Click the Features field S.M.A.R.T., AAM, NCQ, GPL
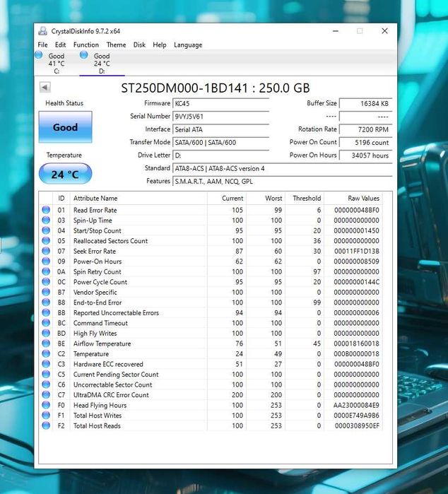 (x=282, y=182)
